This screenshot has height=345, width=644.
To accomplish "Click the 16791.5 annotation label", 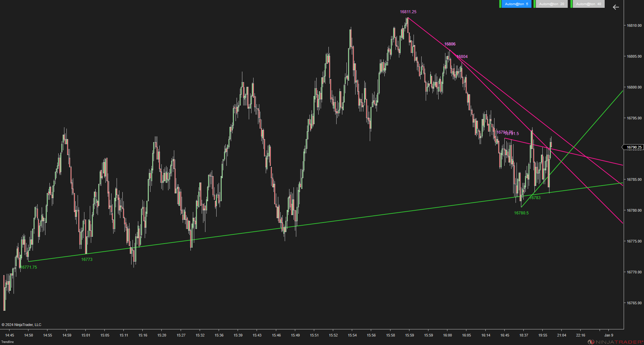I will coord(511,134).
